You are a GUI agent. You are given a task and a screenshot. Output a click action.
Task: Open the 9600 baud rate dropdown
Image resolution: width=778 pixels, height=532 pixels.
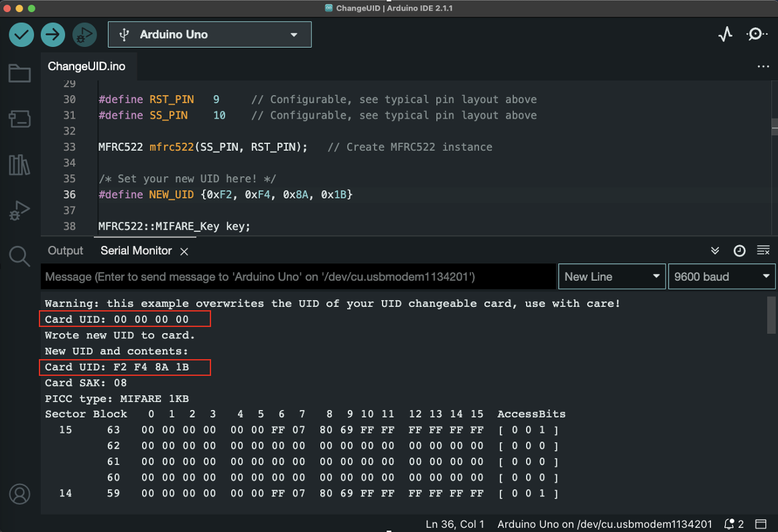[x=722, y=277]
